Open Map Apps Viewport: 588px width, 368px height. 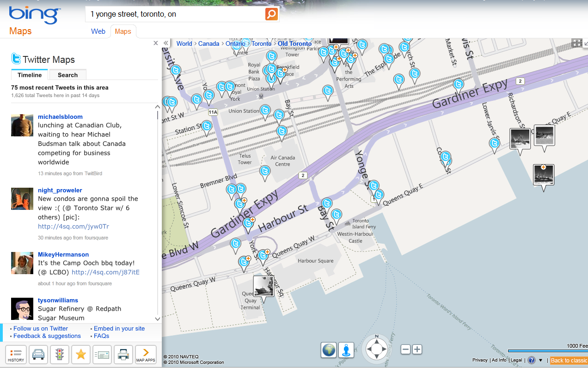pyautogui.click(x=146, y=355)
